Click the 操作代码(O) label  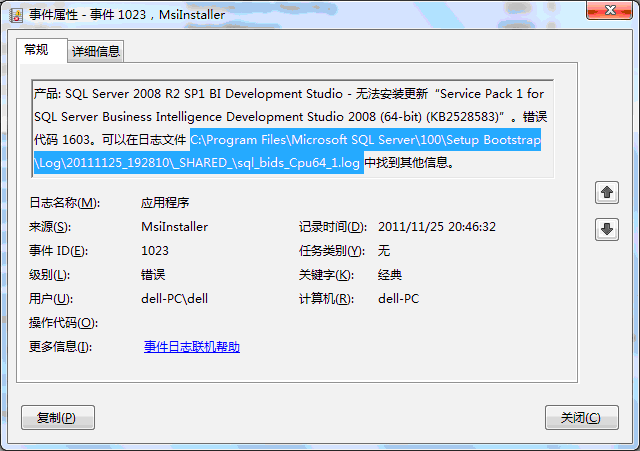pyautogui.click(x=63, y=323)
